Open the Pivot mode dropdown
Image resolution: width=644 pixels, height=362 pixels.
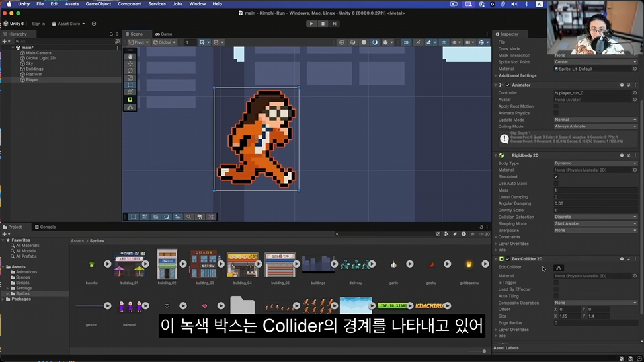[x=138, y=42]
